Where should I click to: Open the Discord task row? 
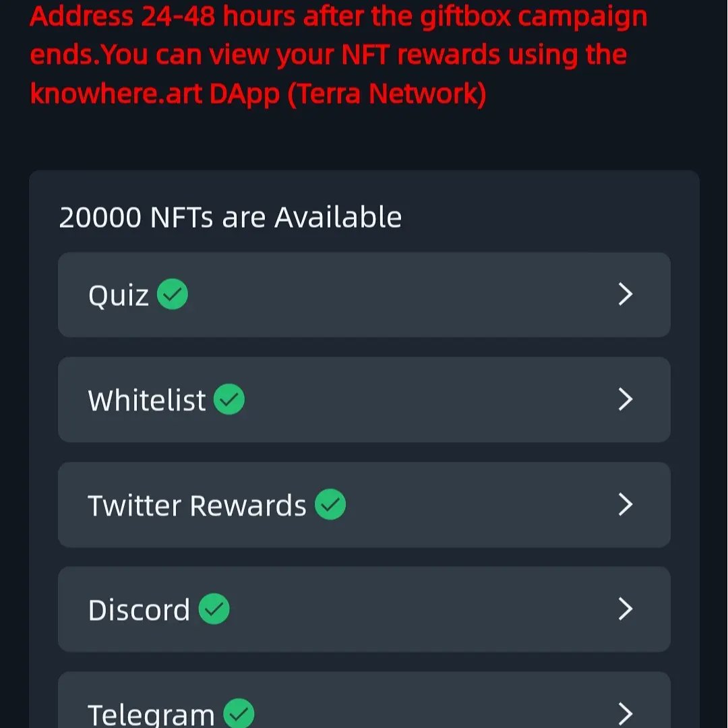[x=364, y=609]
